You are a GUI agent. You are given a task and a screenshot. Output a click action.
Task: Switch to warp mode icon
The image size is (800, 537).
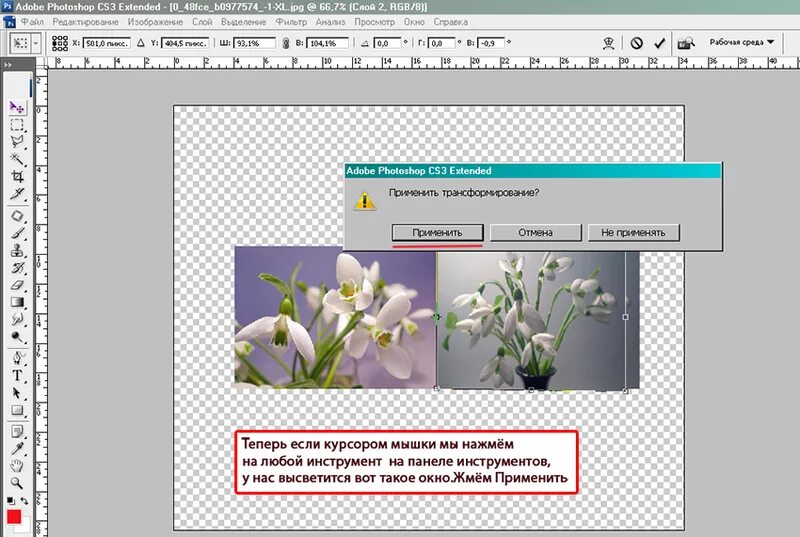(x=608, y=43)
